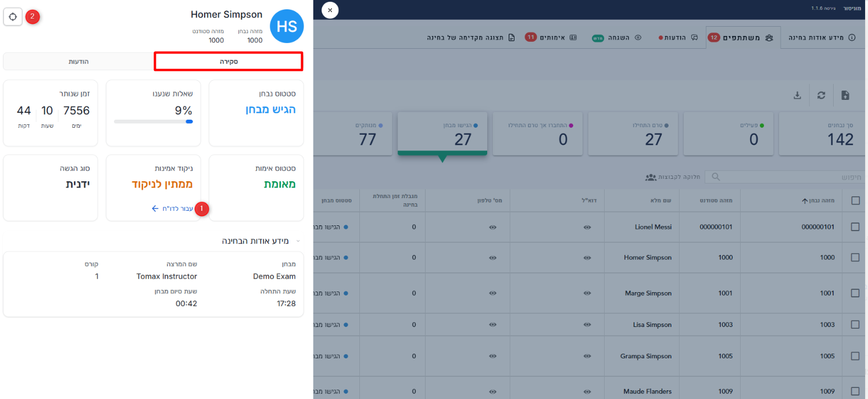Tick the select-all checkbox in the table header
Image resolution: width=868 pixels, height=399 pixels.
pyautogui.click(x=855, y=200)
